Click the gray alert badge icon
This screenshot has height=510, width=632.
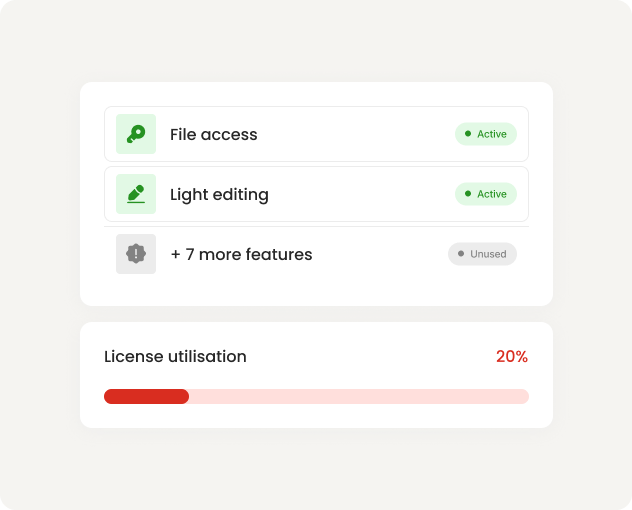click(x=136, y=254)
